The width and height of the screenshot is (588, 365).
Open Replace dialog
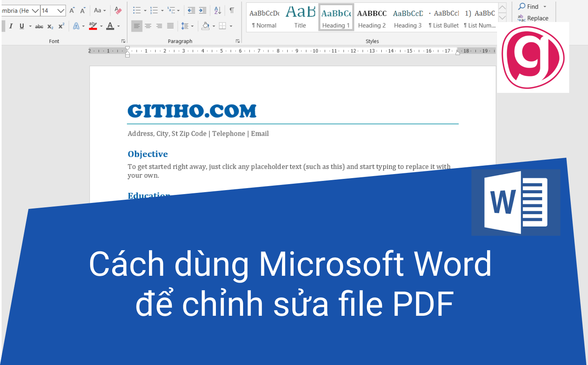533,18
